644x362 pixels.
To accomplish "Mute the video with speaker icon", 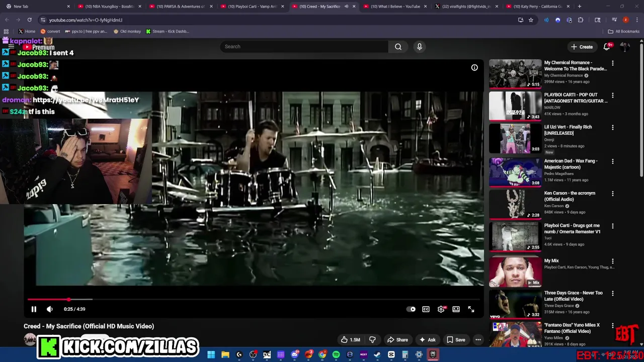I will click(x=49, y=309).
